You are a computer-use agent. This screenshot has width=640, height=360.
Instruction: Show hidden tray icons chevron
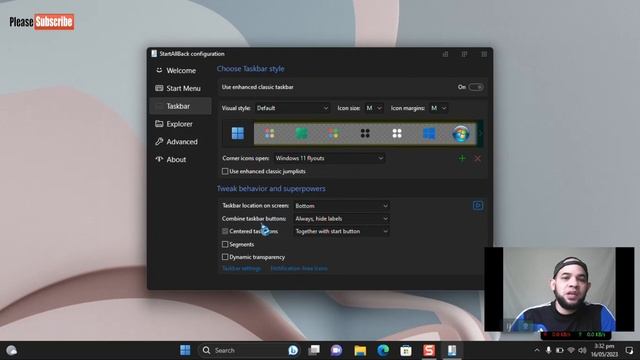point(537,350)
